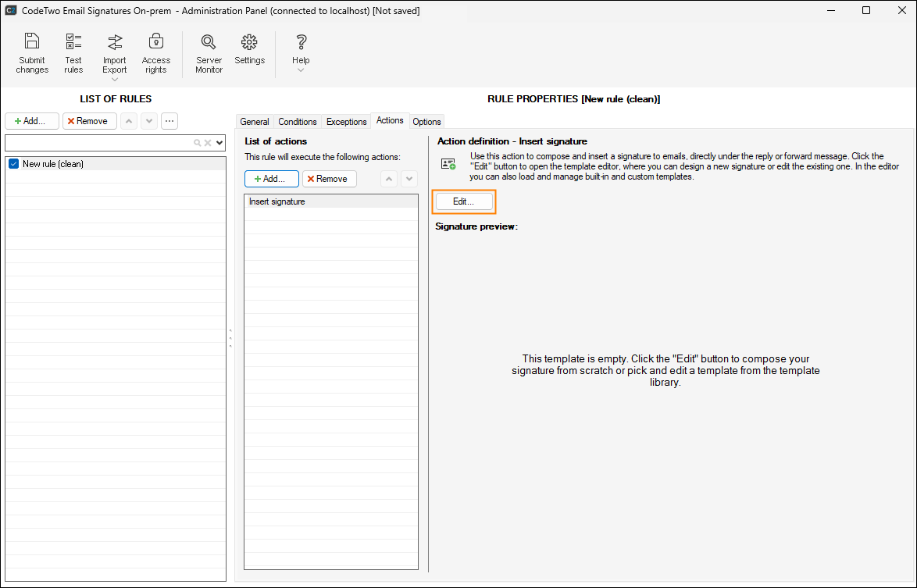Clear the rules search field
The image size is (917, 588).
[x=208, y=143]
